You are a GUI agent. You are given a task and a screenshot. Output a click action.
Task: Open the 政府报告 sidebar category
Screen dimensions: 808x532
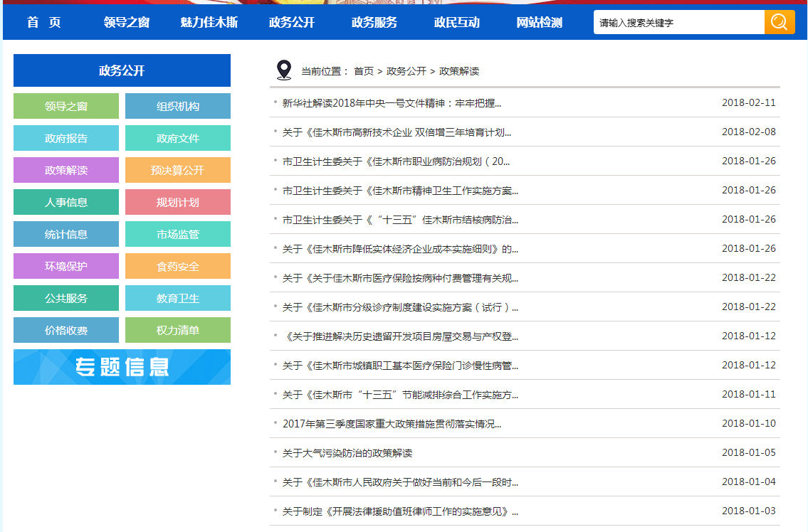(66, 139)
